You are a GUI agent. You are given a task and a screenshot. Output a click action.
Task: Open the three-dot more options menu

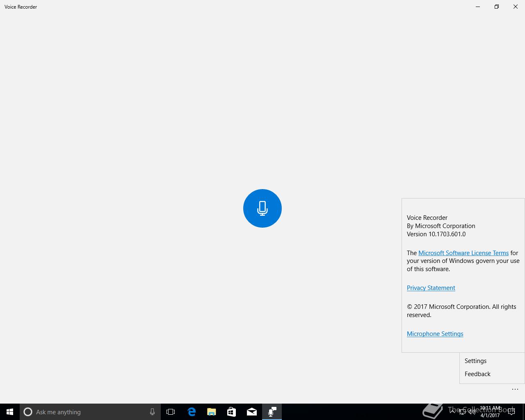pyautogui.click(x=515, y=389)
